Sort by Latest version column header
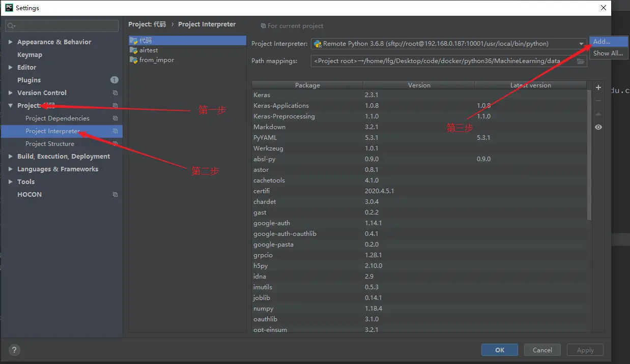The image size is (630, 364). (x=531, y=85)
